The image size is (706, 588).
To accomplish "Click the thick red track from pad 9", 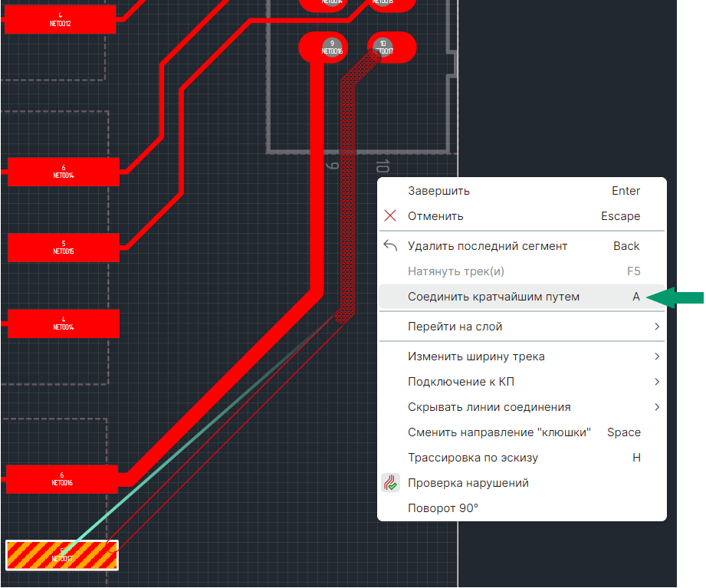I will coord(315,192).
